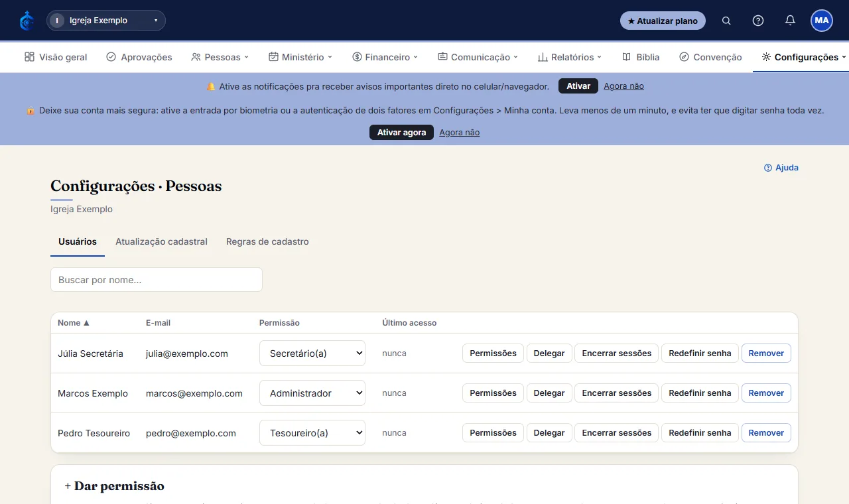849x504 pixels.
Task: Click Ativar to enable notifications
Action: coord(578,86)
